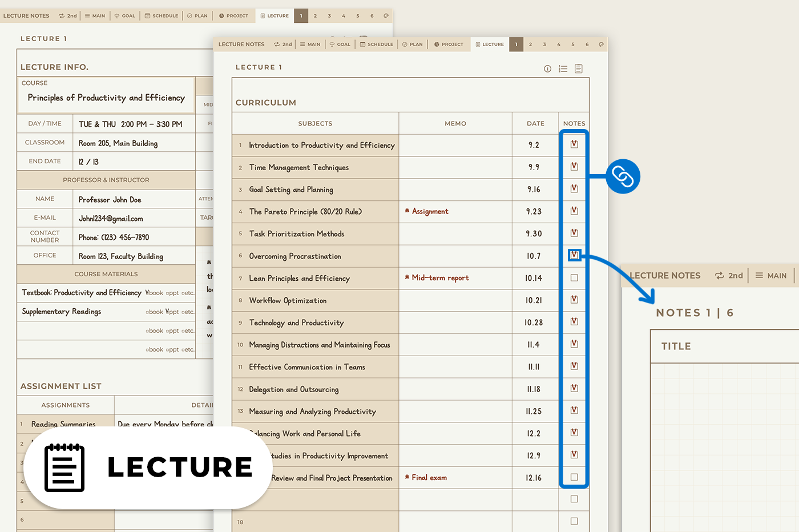Switch to lecture tab 2 on the Curriculum page
This screenshot has height=532, width=799.
[530, 44]
